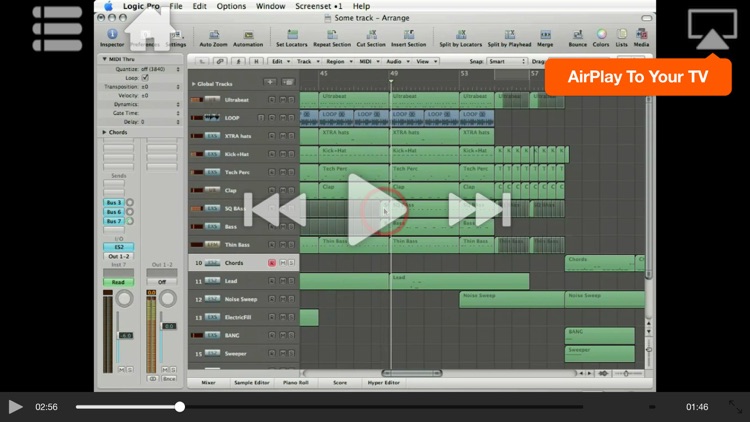Click the ES2 instrument slot button
The image size is (750, 422).
(x=119, y=247)
